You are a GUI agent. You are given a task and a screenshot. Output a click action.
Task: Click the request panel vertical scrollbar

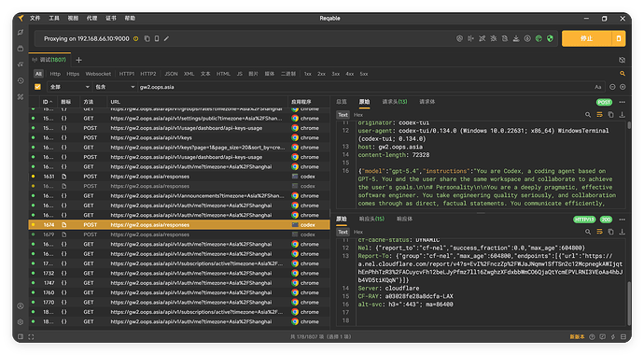[x=629, y=125]
